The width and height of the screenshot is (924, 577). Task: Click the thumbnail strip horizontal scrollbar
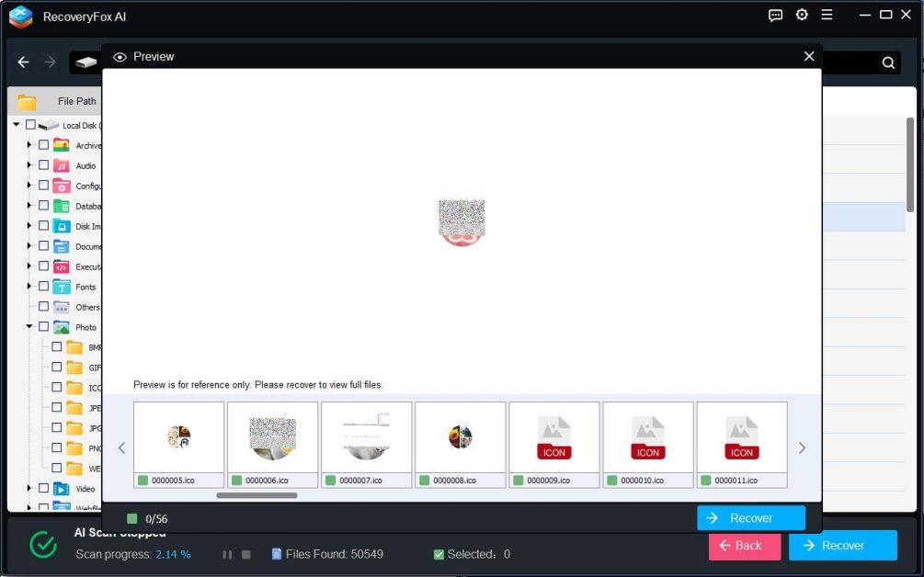257,495
